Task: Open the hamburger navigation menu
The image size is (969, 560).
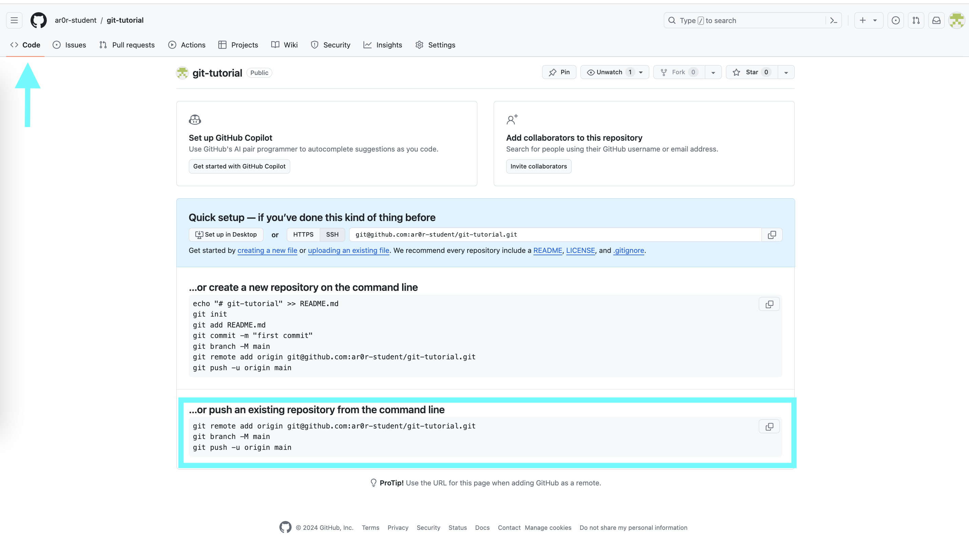Action: click(x=14, y=20)
